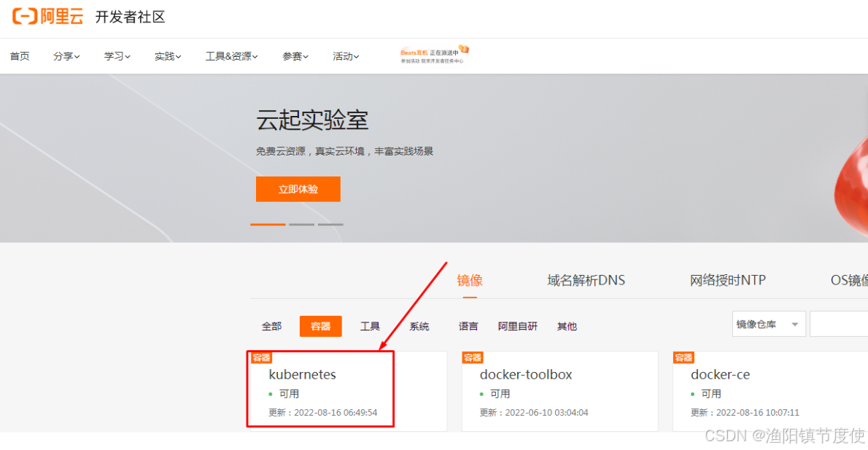The image size is (868, 450).
Task: Open the docker-toolbox mirror card
Action: point(559,391)
